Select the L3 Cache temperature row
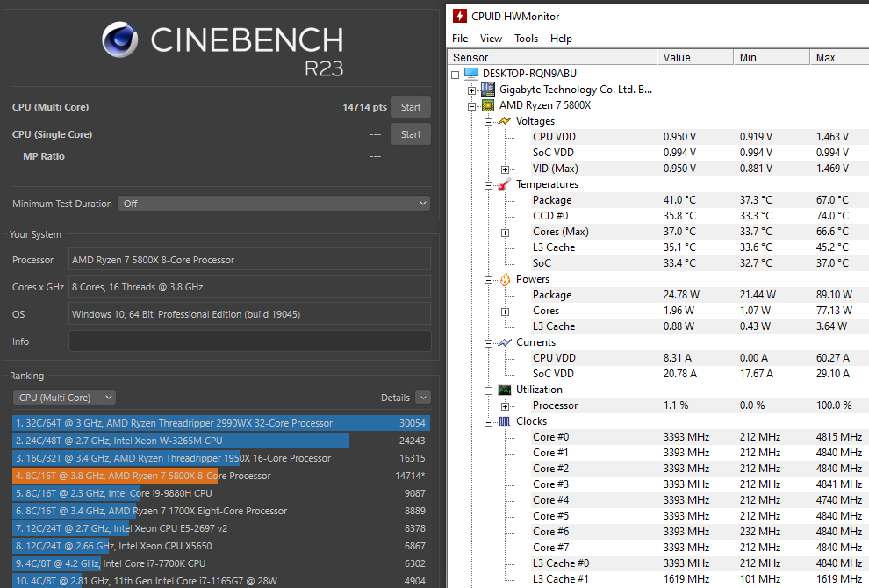This screenshot has width=869, height=588. coord(699,247)
